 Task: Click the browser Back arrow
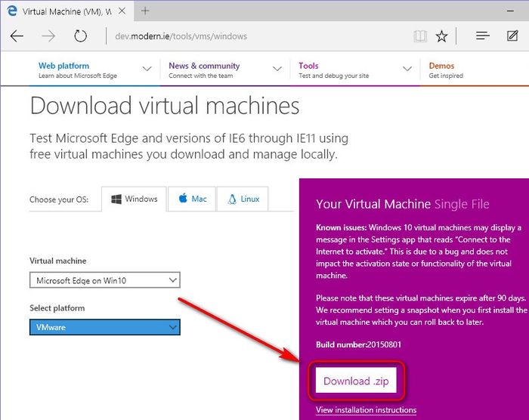tap(17, 36)
